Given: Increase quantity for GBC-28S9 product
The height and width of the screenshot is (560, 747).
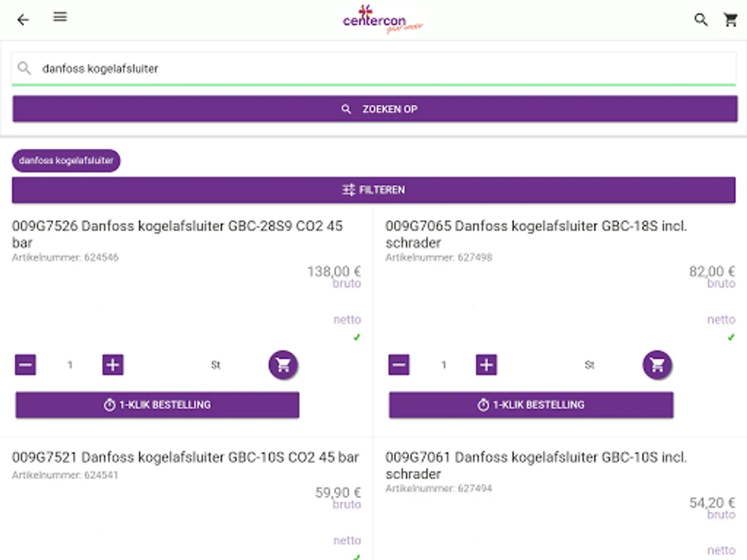Looking at the screenshot, I should [x=113, y=365].
